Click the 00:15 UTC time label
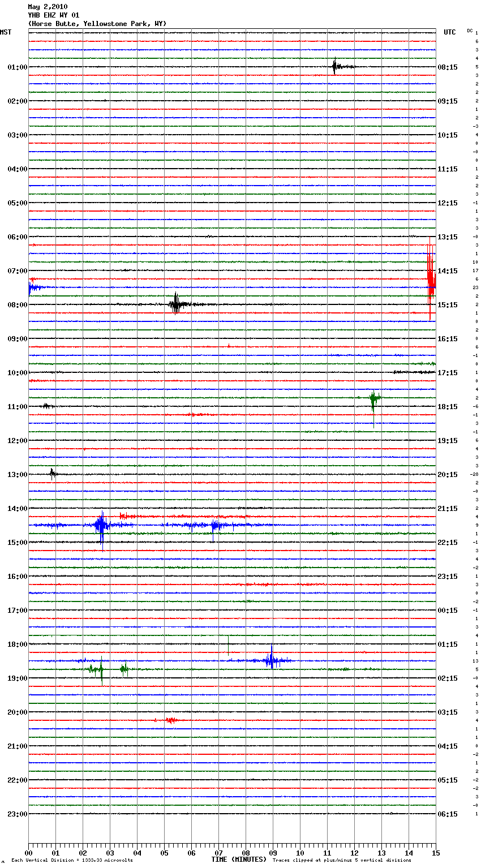Image resolution: width=481 pixels, height=868 pixels. coord(448,611)
